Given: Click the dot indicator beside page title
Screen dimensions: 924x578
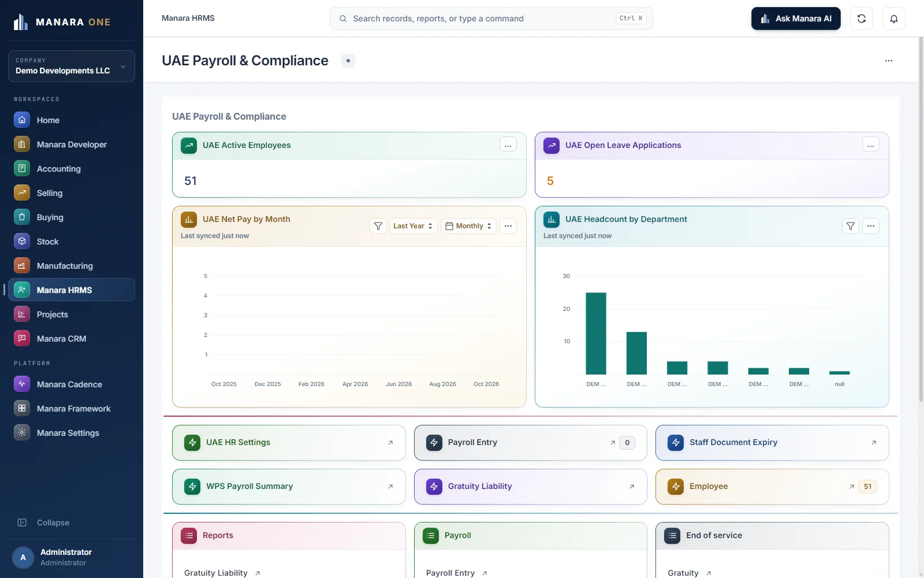Looking at the screenshot, I should pos(348,61).
